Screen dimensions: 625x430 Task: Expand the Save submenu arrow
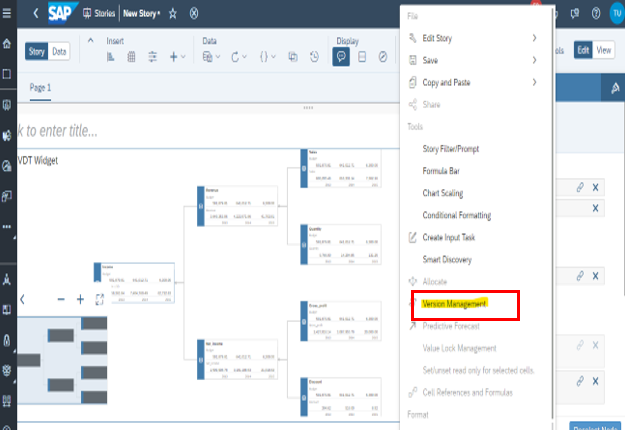click(534, 60)
